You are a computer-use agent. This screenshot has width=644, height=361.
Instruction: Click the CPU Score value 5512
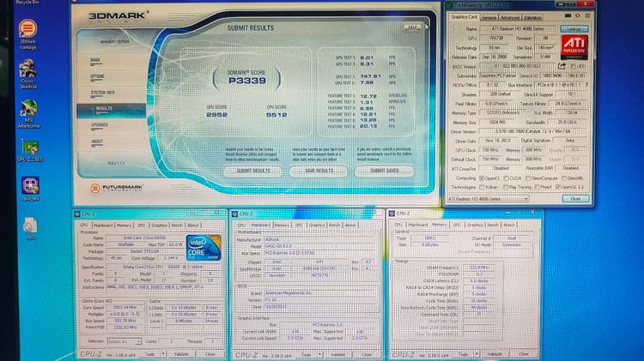tap(276, 115)
